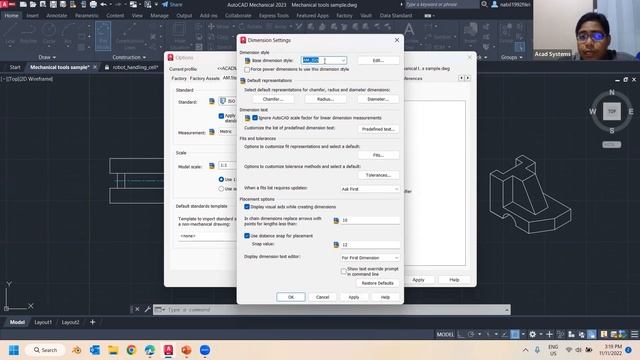This screenshot has height=360, width=640.
Task: Click Apply in Dimension Settings dialog
Action: click(354, 297)
